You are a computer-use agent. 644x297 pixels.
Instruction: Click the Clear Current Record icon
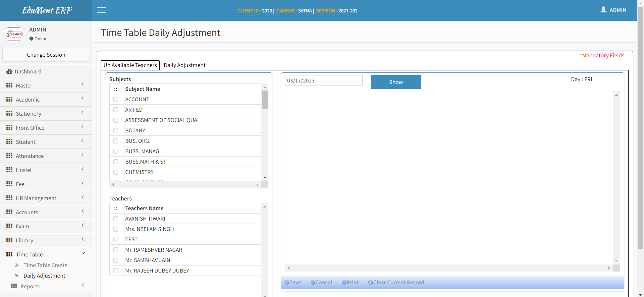pos(370,282)
